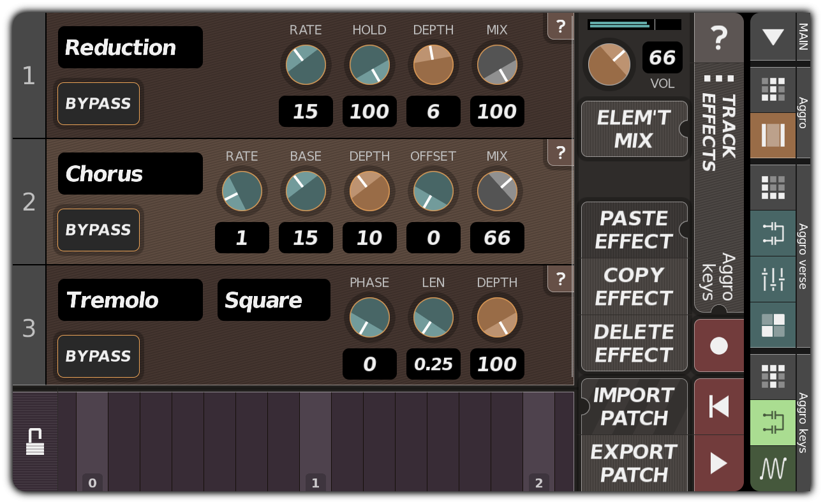Toggle bypass on the Tremolo effect
This screenshot has height=504, width=823.
99,356
